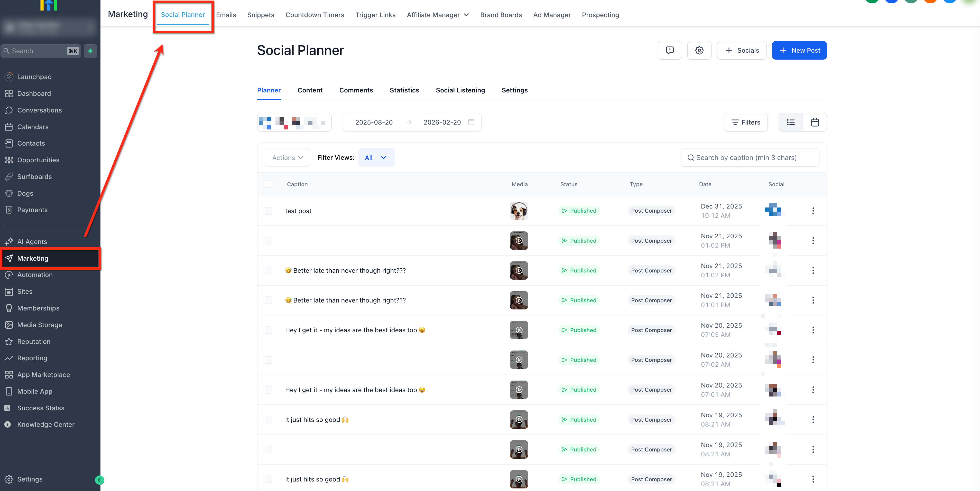Tick the checkbox for test post row
Screen dimensions: 980x491
coord(269,211)
